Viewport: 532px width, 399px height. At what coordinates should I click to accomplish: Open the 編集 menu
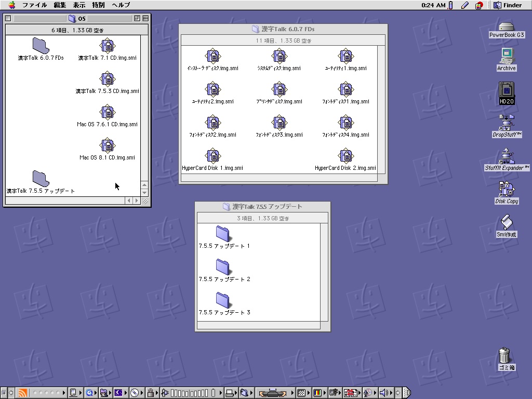60,5
